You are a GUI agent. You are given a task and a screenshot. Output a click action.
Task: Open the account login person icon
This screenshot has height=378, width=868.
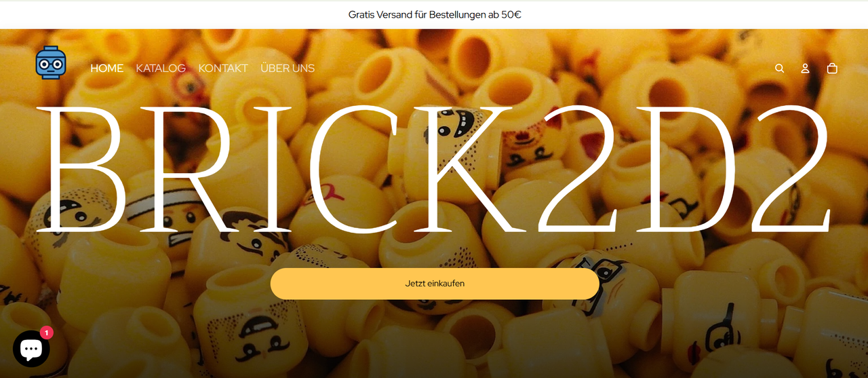pos(806,69)
